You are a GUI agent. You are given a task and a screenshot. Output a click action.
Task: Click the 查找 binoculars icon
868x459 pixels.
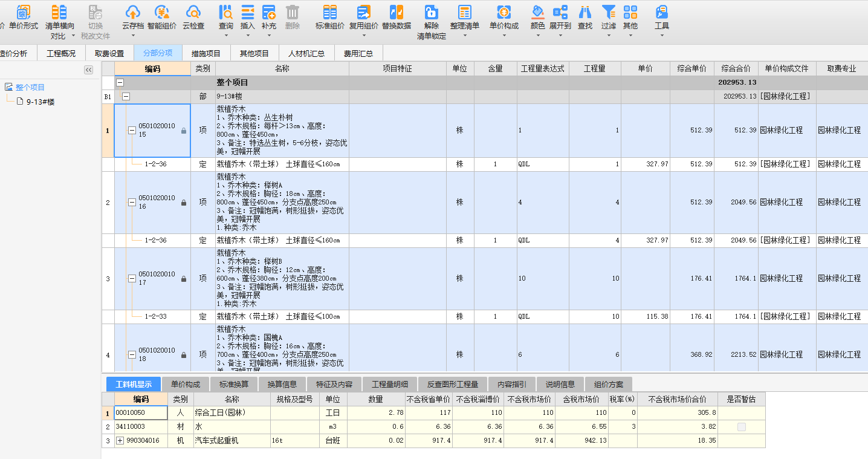(x=585, y=11)
